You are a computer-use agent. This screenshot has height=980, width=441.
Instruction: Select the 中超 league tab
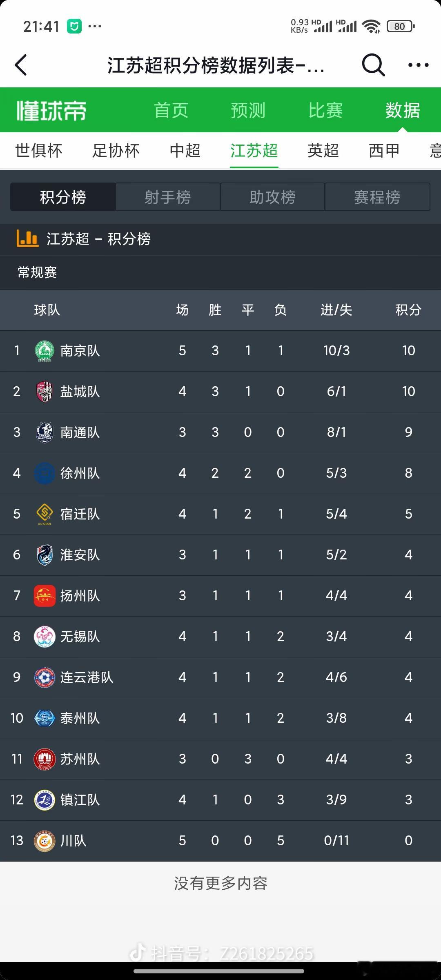pyautogui.click(x=185, y=150)
